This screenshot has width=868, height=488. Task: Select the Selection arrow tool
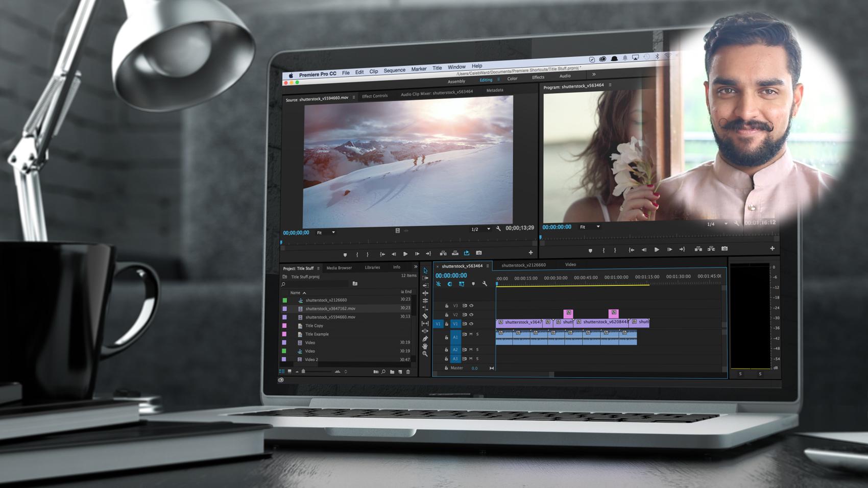click(425, 271)
